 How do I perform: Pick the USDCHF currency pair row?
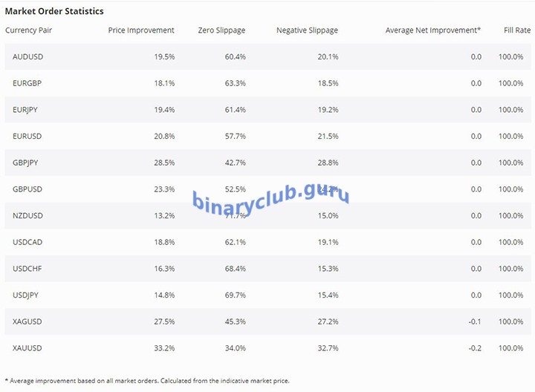click(x=27, y=269)
